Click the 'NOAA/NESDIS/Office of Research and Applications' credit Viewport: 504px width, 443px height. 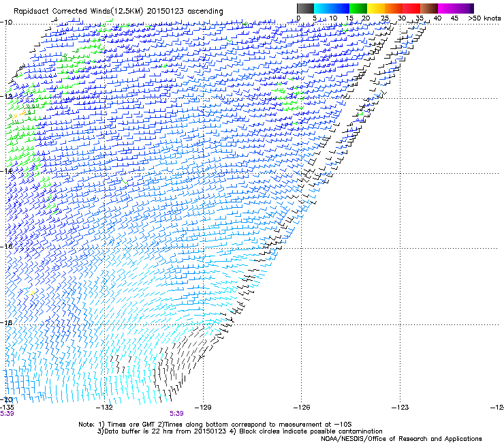point(401,439)
